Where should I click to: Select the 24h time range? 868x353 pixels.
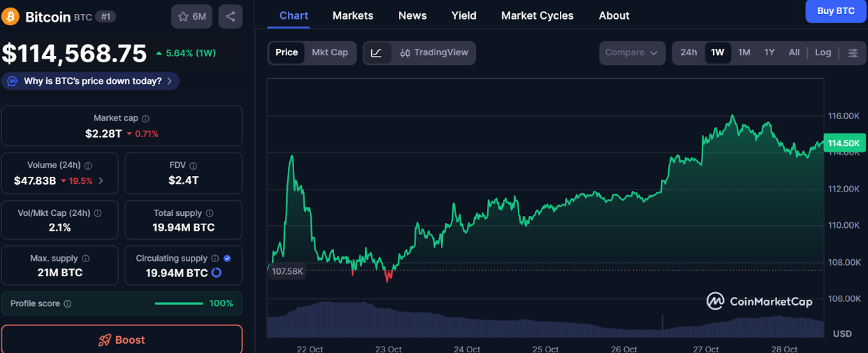point(688,53)
